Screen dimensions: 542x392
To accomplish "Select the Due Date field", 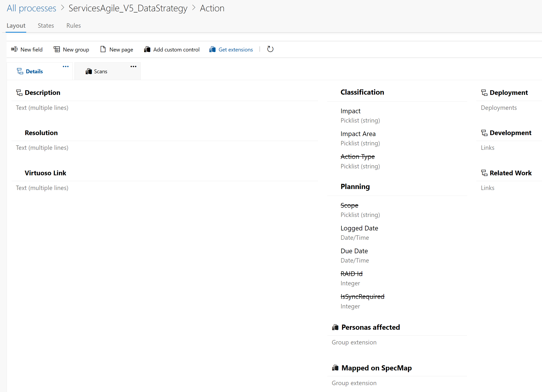I will tap(354, 251).
